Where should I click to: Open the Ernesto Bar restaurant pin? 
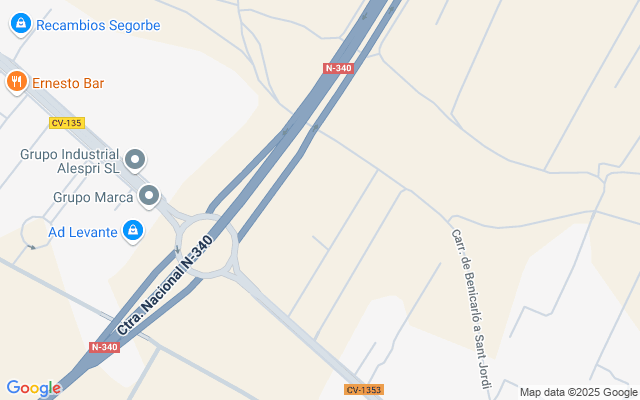point(17,82)
